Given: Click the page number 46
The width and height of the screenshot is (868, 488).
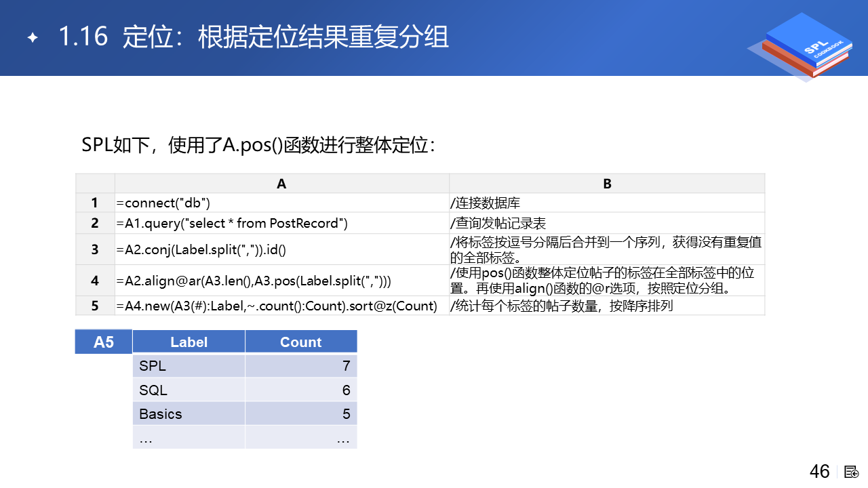Looking at the screenshot, I should [820, 472].
